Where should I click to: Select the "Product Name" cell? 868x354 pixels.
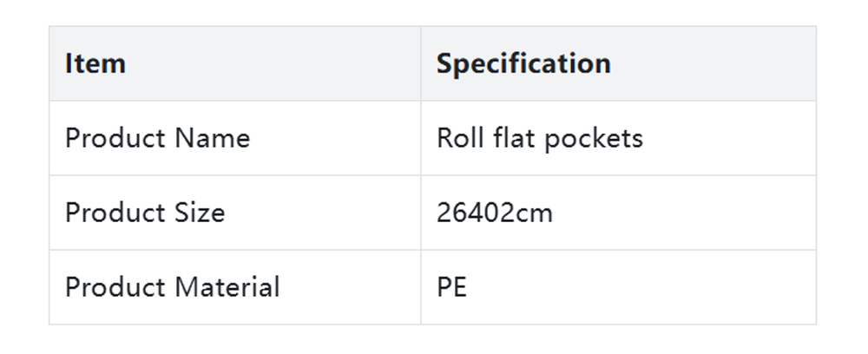click(x=157, y=139)
